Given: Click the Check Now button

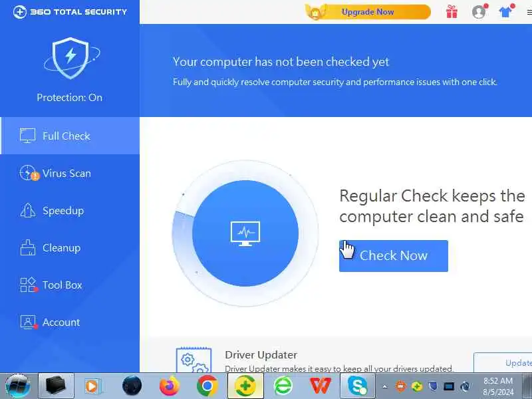Looking at the screenshot, I should (x=393, y=256).
